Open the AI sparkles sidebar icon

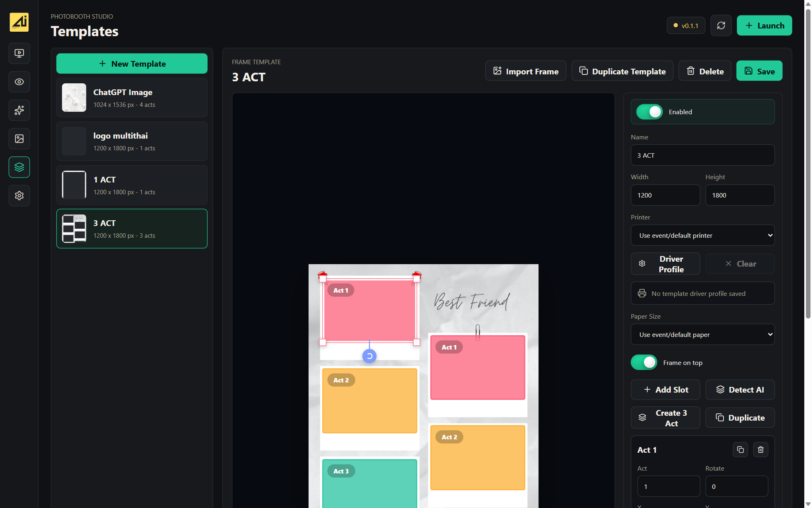click(19, 110)
